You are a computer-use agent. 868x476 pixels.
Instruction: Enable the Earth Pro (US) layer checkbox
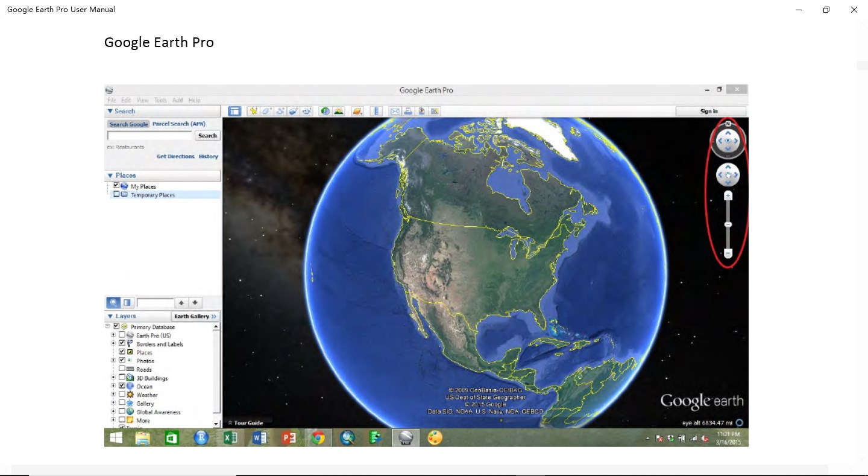(x=122, y=335)
